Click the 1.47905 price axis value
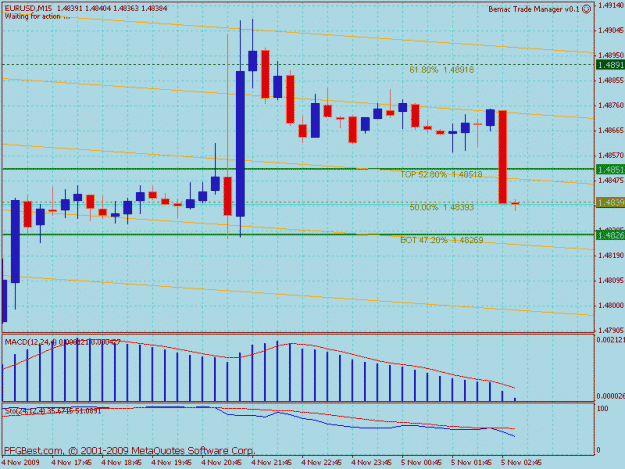Screen dimensions: 625x469 (x=611, y=330)
